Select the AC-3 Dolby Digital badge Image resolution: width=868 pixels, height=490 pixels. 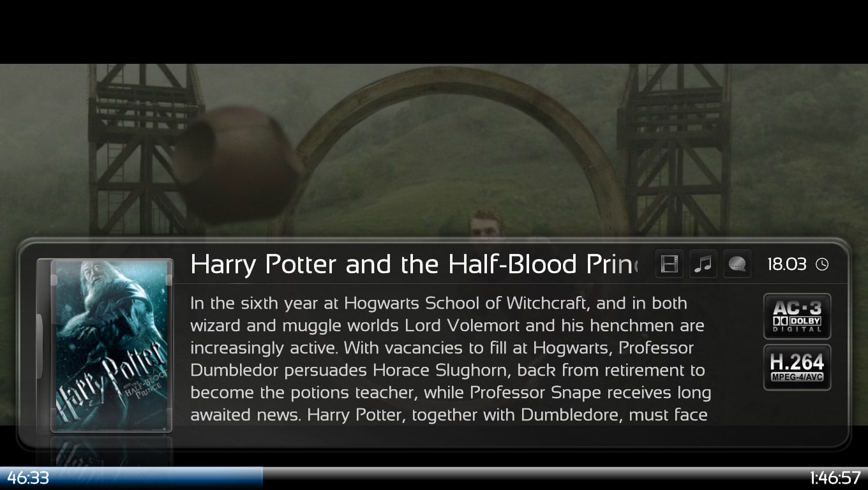coord(797,316)
